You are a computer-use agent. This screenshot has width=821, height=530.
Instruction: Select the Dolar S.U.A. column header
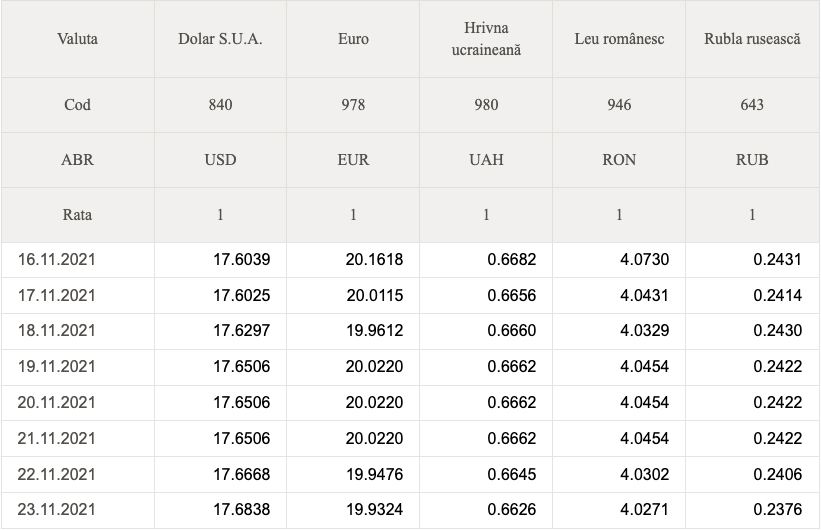(220, 39)
